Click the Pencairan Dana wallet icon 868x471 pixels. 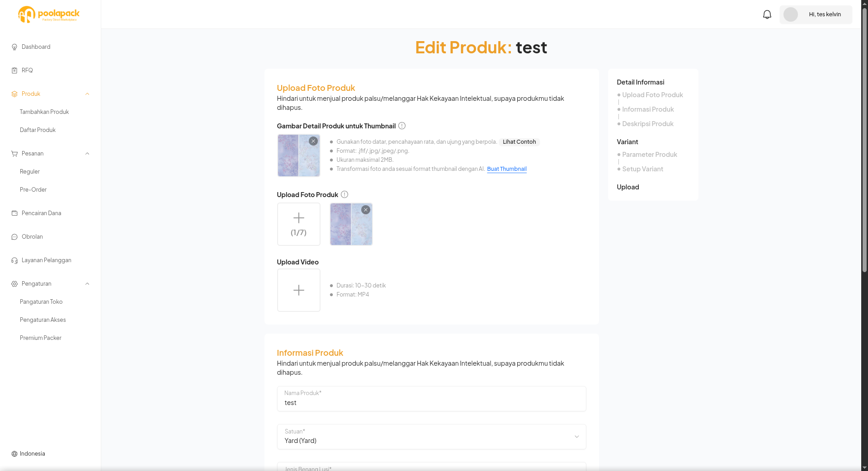pyautogui.click(x=14, y=213)
